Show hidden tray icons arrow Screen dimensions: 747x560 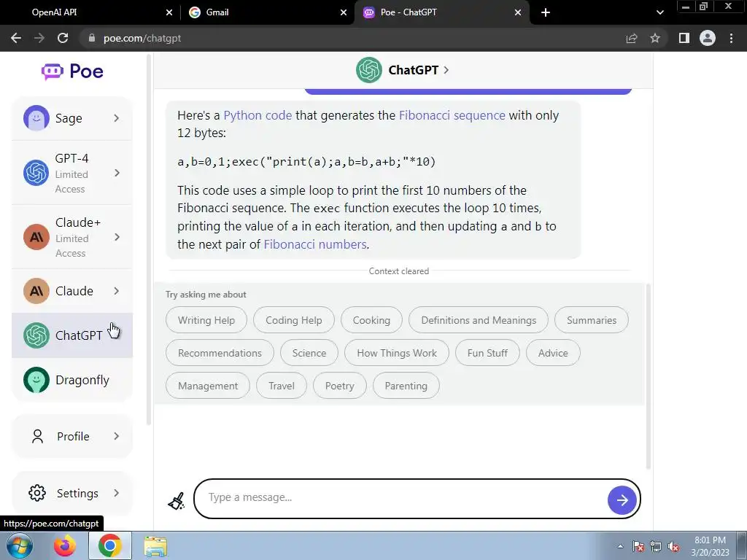(620, 546)
